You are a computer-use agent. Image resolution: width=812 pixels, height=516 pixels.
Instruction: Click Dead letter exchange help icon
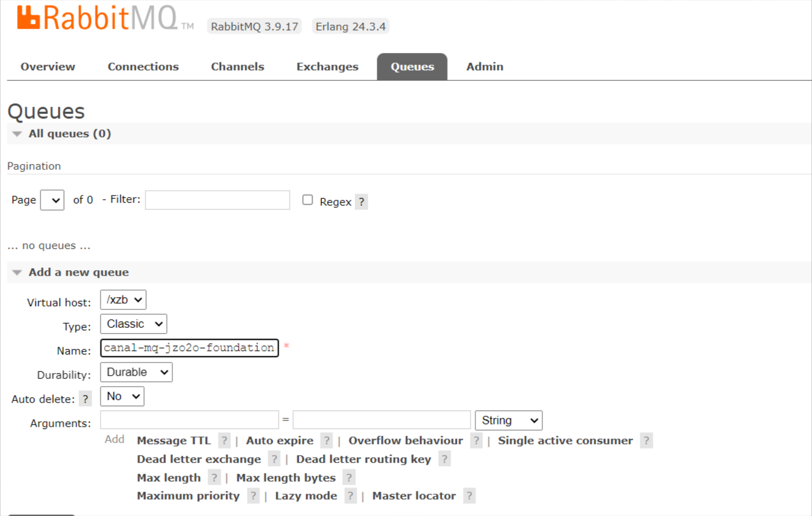[274, 459]
